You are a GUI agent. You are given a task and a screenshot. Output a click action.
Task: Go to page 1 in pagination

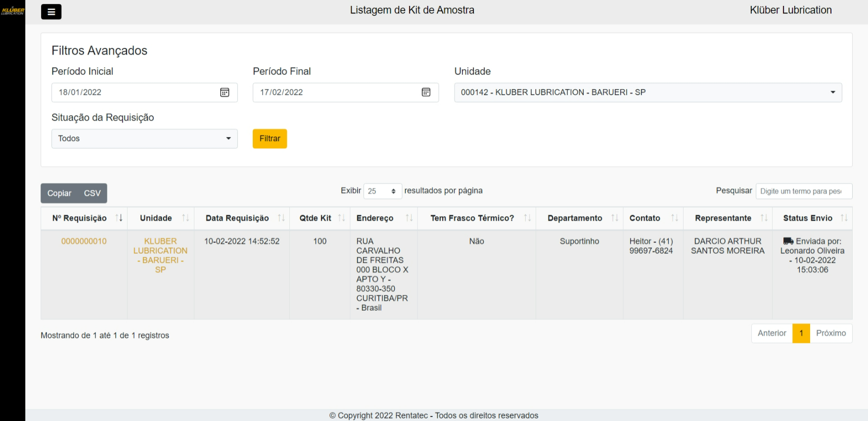point(801,333)
